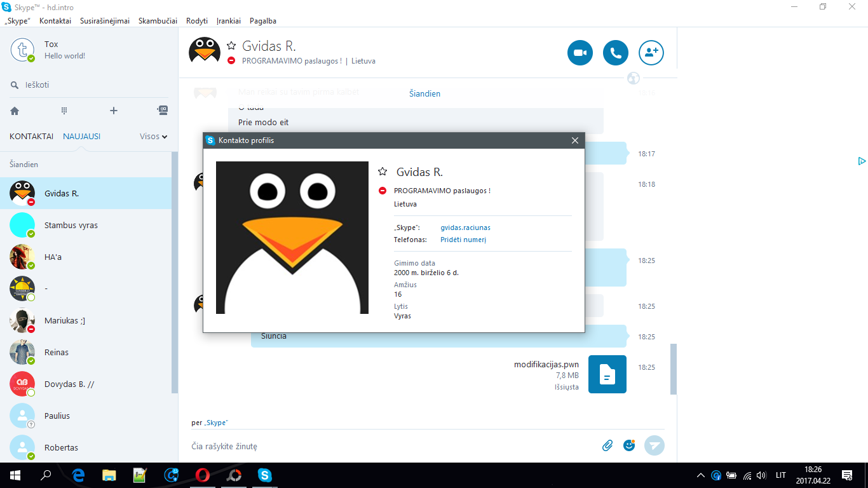Click the chat history scrollbar

[674, 369]
